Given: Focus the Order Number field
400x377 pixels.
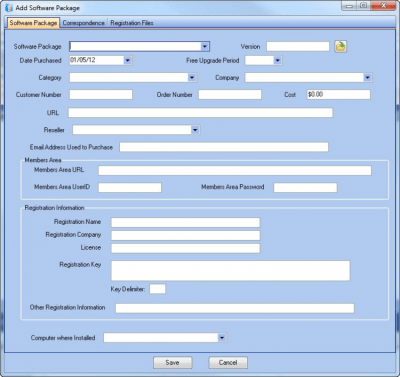Looking at the screenshot, I should [230, 95].
